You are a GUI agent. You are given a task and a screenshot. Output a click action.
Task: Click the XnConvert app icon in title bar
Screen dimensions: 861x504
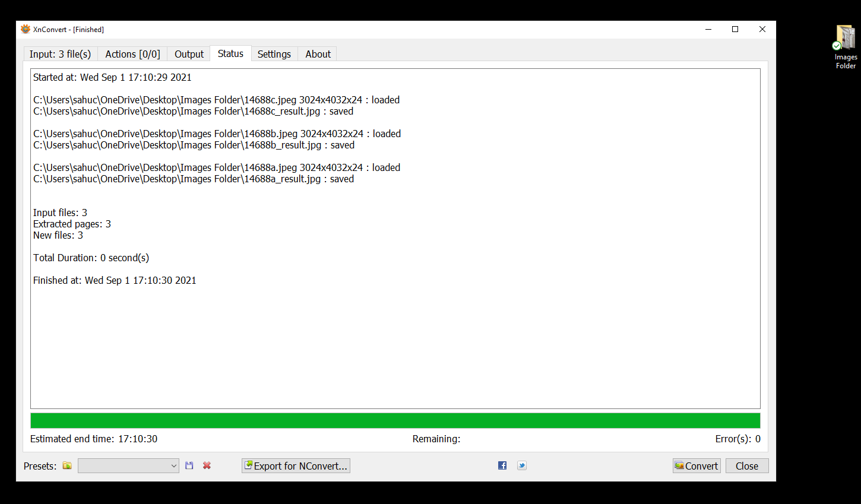pos(26,29)
